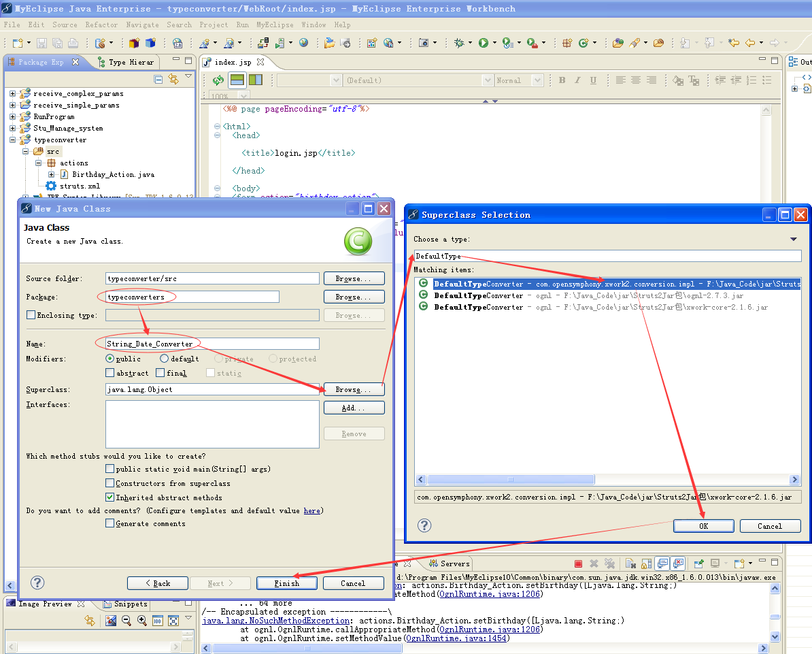Check the abstract modifier checkbox
This screenshot has width=812, height=654.
[x=109, y=373]
